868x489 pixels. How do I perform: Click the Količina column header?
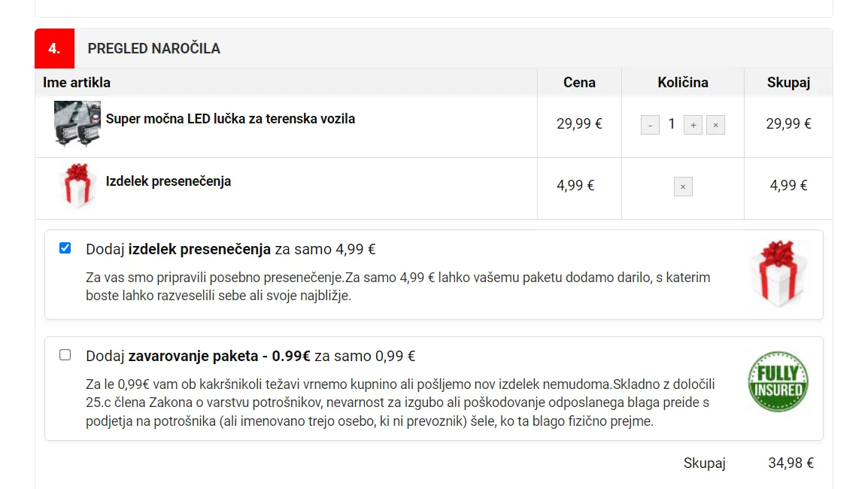pos(682,83)
